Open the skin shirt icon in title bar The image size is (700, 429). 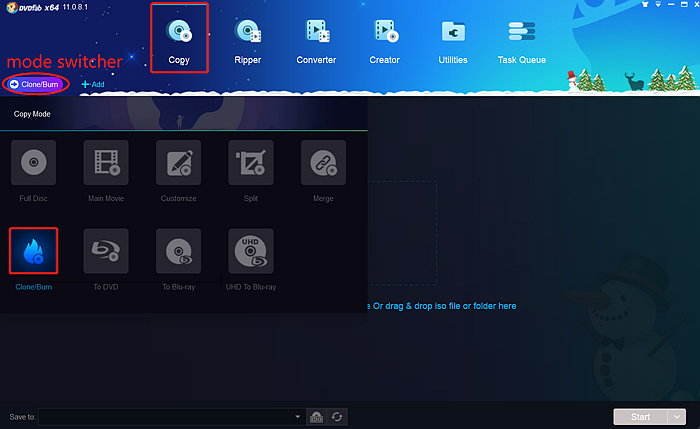(x=645, y=4)
